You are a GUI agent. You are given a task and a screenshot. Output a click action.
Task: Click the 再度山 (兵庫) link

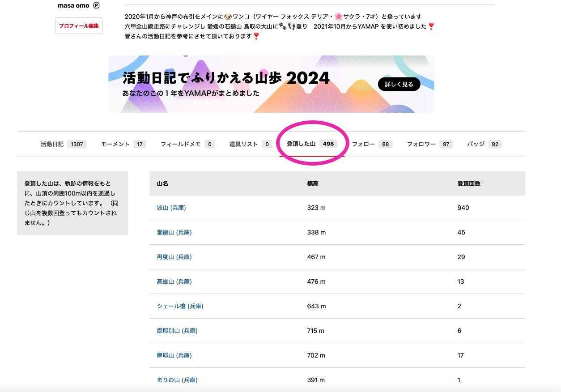click(x=174, y=257)
